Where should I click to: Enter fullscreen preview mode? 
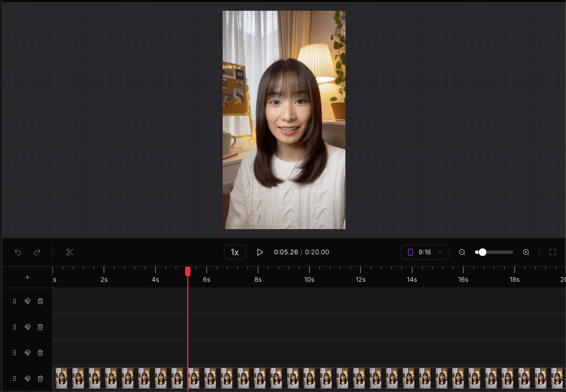[x=552, y=252]
